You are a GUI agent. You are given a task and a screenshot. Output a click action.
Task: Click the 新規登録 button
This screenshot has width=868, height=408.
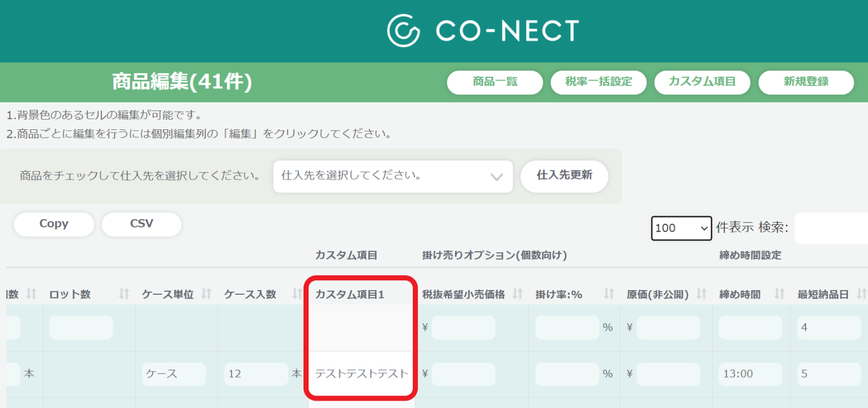[x=806, y=82]
